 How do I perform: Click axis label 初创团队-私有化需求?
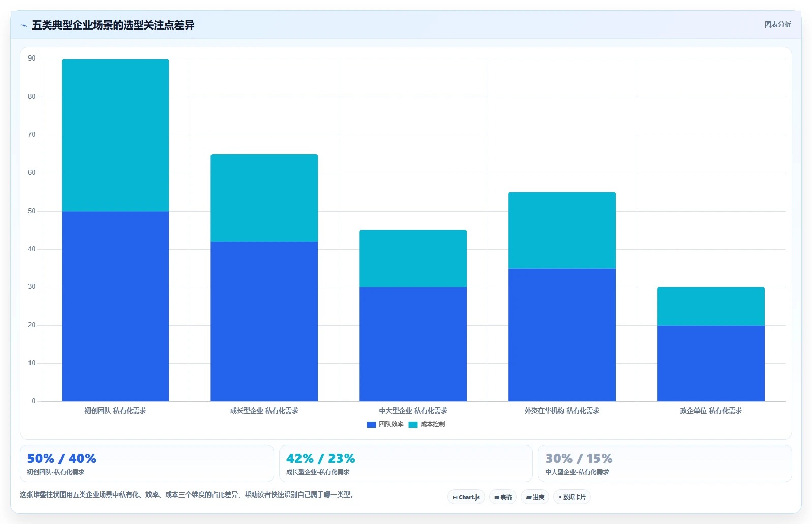pos(115,411)
